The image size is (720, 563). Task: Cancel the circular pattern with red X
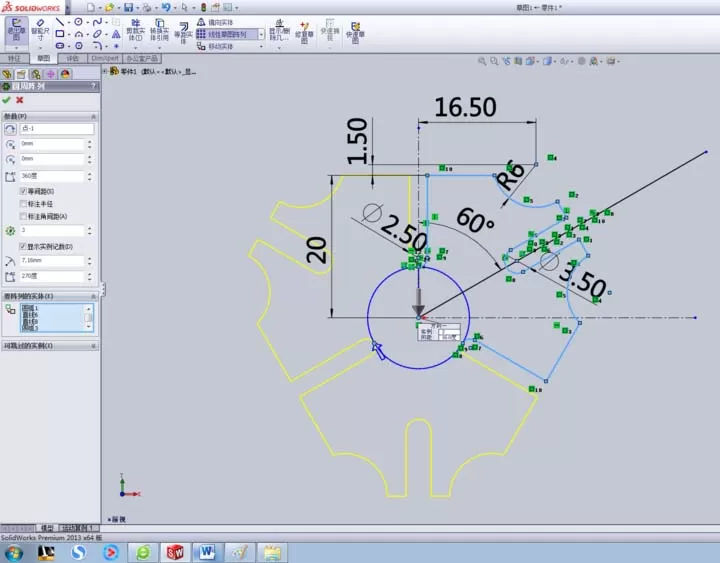coord(20,100)
